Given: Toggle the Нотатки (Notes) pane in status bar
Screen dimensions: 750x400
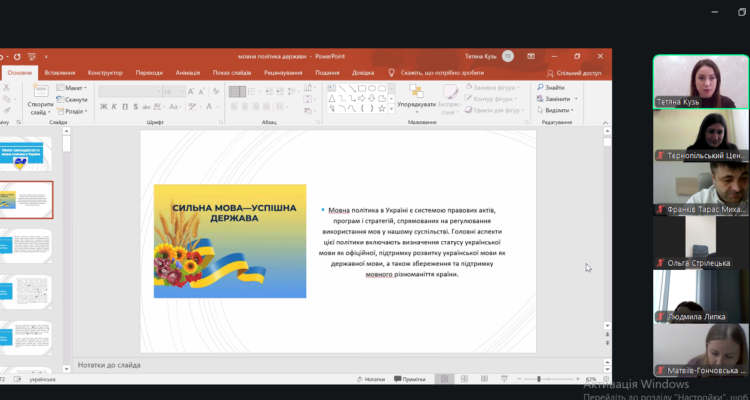Looking at the screenshot, I should [370, 380].
